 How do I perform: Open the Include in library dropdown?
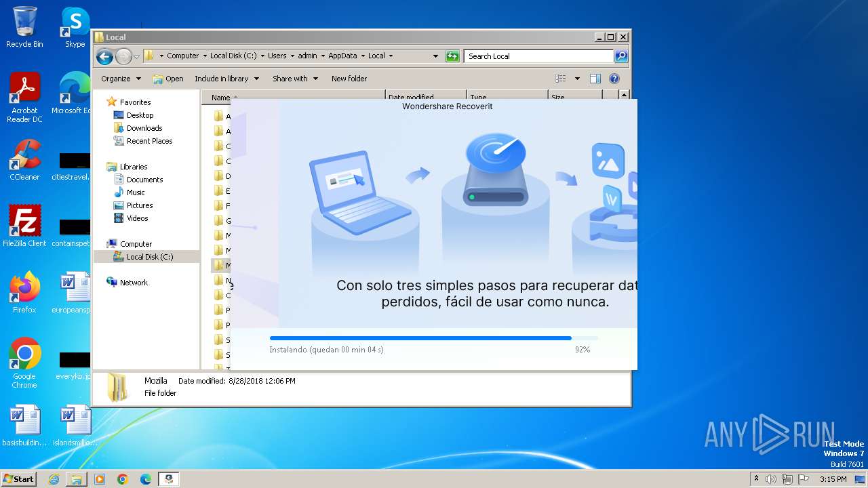(226, 79)
